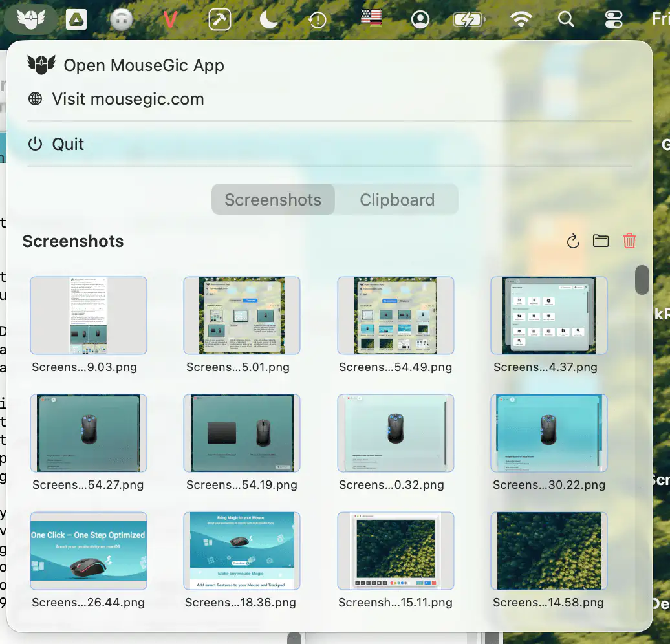Switch to the Clipboard tab
This screenshot has width=670, height=644.
coord(397,200)
